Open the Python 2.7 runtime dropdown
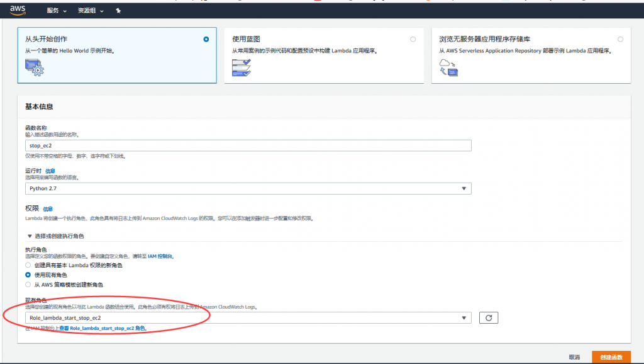 [248, 188]
